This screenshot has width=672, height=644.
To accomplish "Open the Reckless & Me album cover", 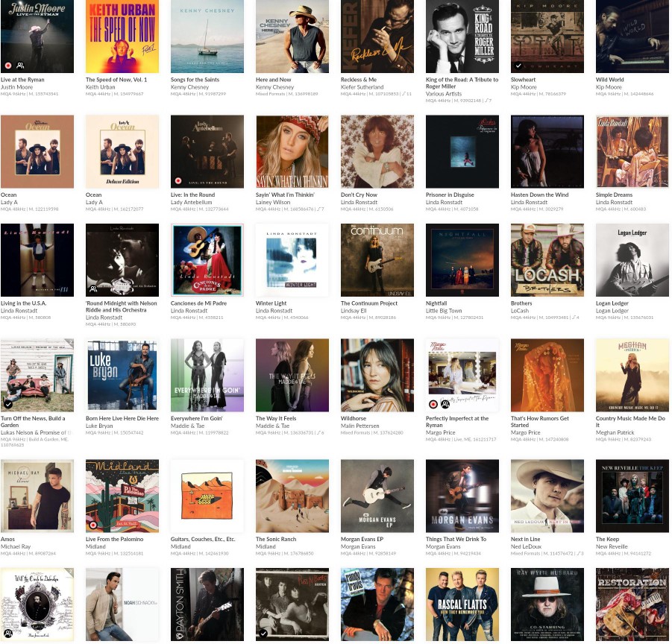I will 377,37.
